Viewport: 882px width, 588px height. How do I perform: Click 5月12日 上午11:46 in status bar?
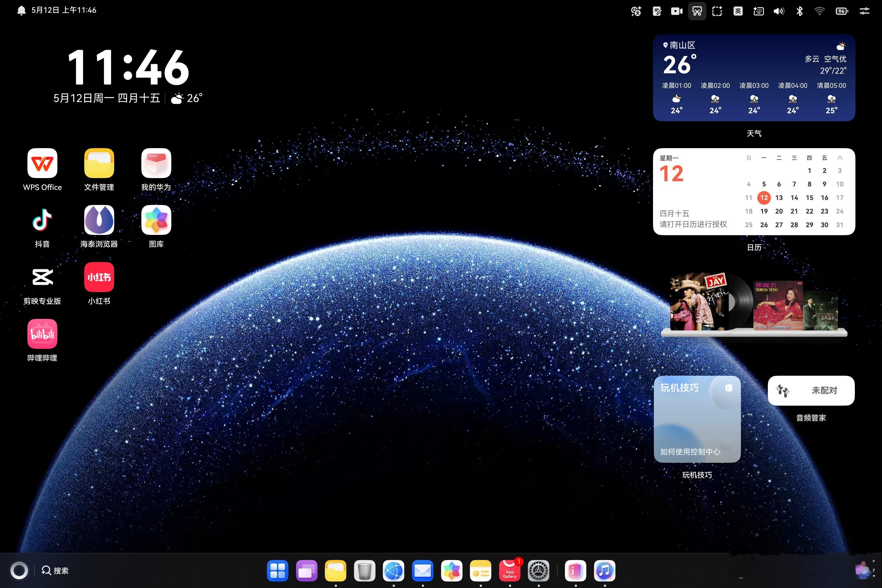(x=64, y=10)
